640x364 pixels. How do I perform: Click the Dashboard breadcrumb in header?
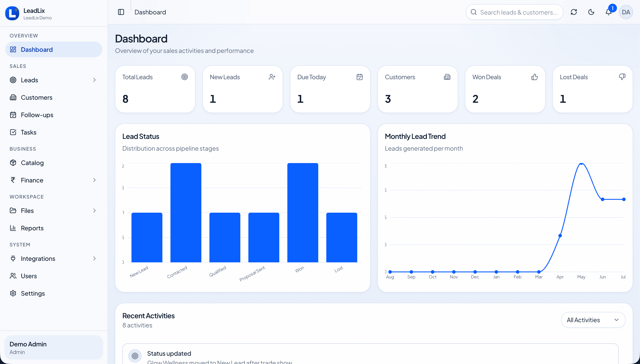point(150,12)
